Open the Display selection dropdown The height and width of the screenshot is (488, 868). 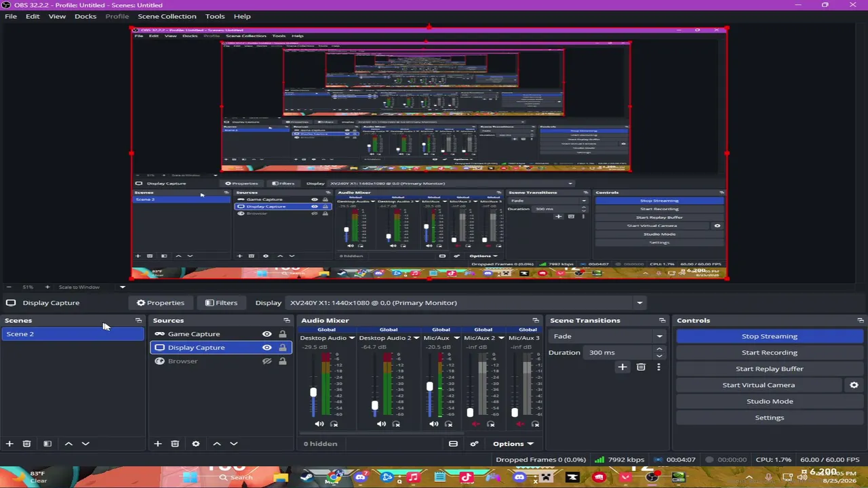click(467, 303)
